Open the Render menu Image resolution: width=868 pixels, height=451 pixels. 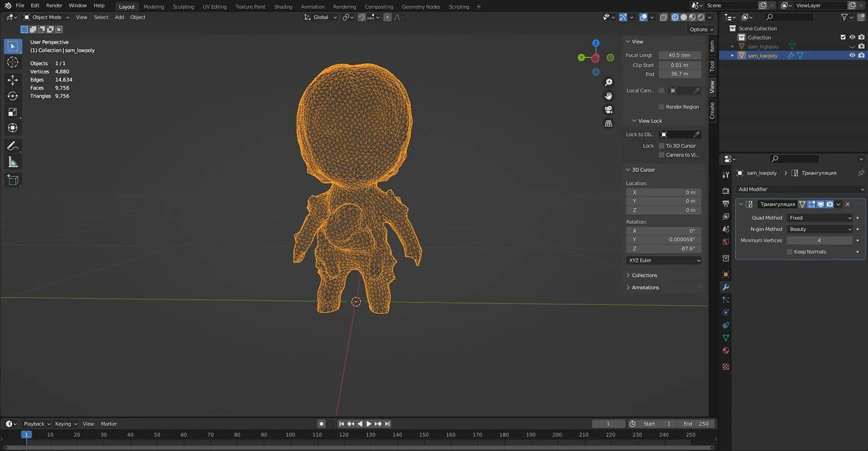(x=54, y=6)
